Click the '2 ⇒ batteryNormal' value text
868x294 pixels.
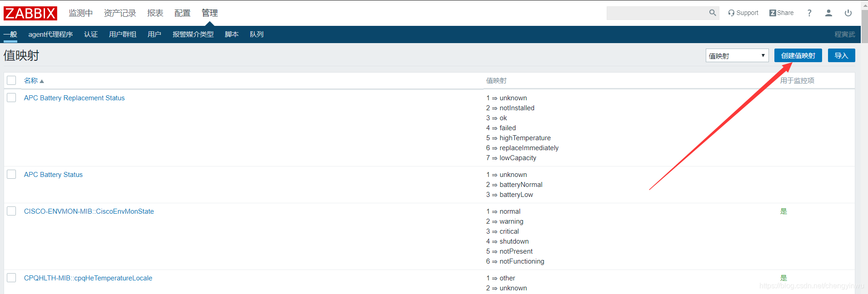[x=514, y=185]
